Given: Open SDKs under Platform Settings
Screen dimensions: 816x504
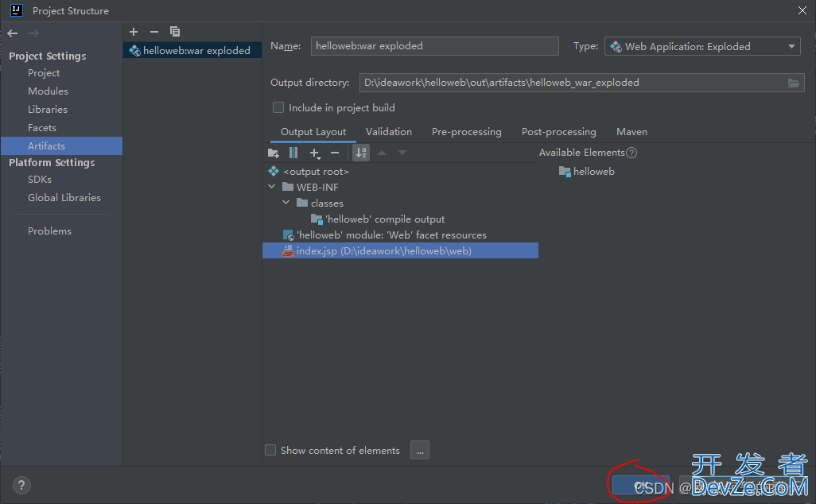Looking at the screenshot, I should tap(40, 180).
